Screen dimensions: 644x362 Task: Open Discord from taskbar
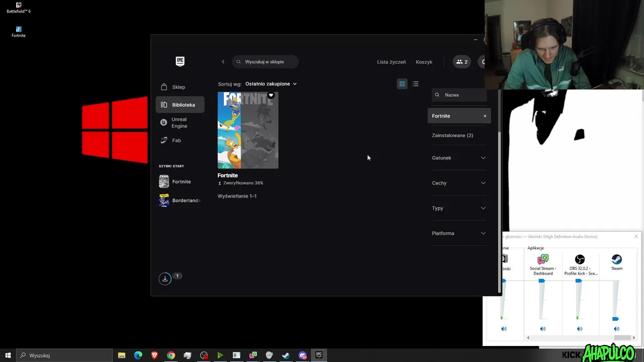(302, 355)
